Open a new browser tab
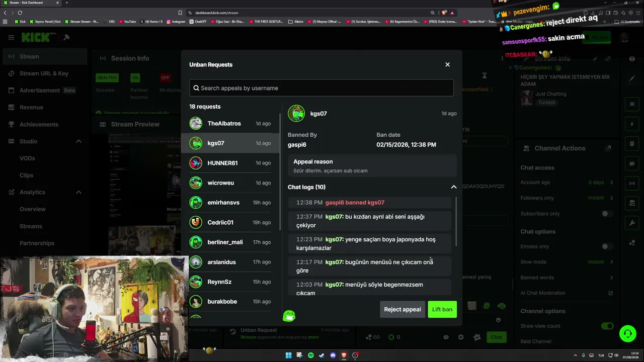The height and width of the screenshot is (362, 644). click(x=66, y=3)
